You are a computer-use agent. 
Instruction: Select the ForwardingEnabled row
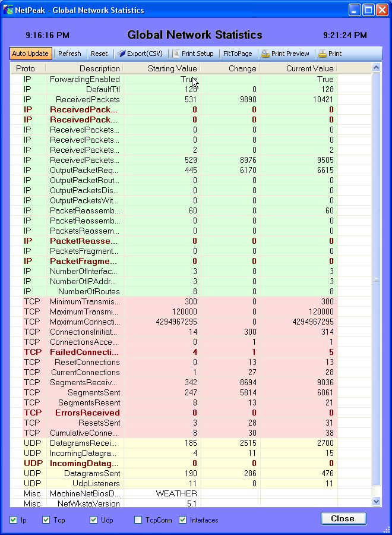click(174, 79)
